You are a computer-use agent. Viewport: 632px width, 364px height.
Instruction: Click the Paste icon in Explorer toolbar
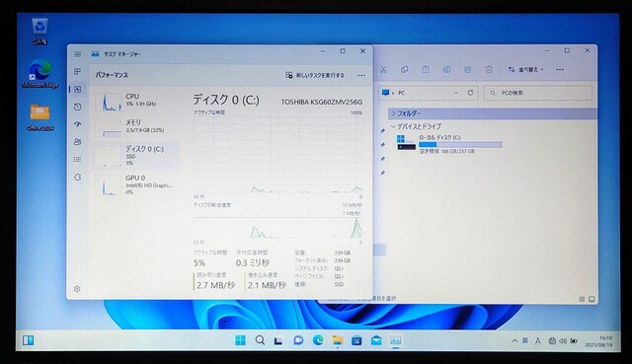pyautogui.click(x=426, y=70)
